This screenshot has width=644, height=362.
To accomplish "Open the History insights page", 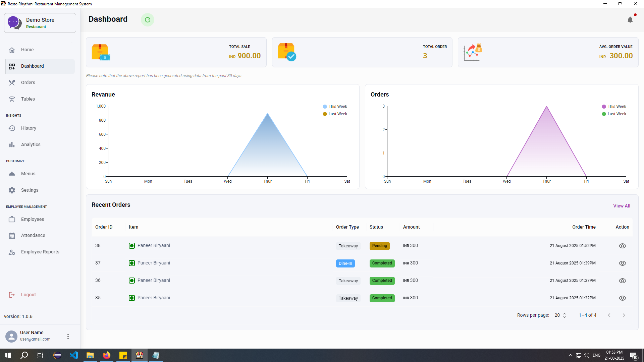I will [x=29, y=128].
